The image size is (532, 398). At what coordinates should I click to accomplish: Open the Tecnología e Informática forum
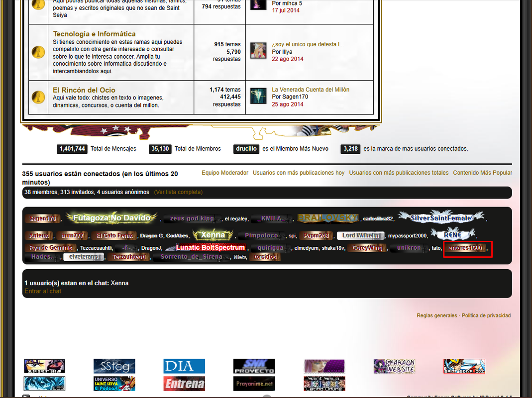point(94,34)
